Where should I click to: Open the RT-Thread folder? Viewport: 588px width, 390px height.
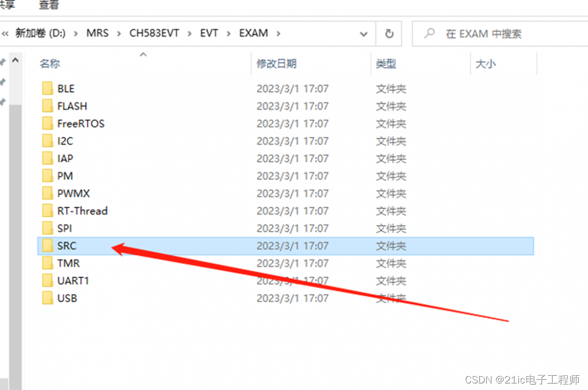coord(82,211)
